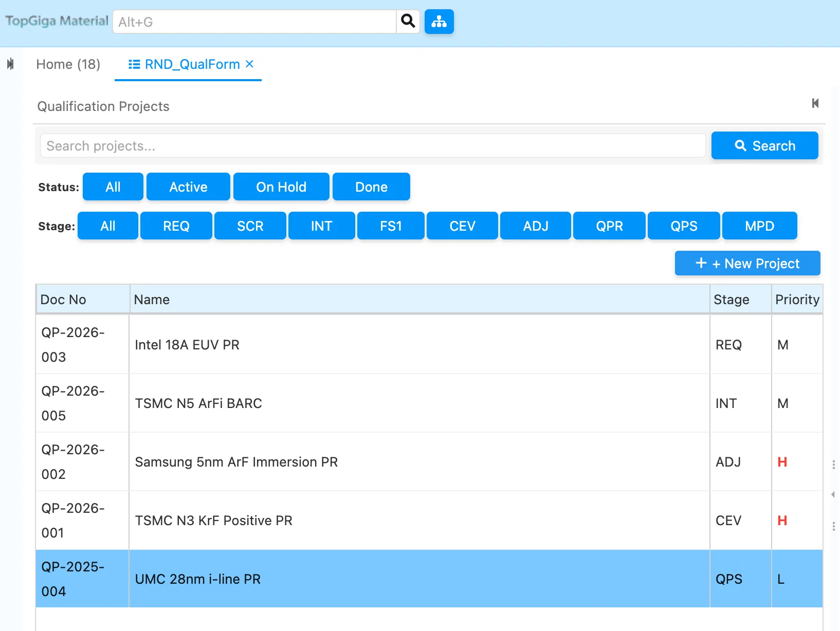Click the right-edge panel collapse arrow
The height and width of the screenshot is (631, 840).
(x=833, y=495)
